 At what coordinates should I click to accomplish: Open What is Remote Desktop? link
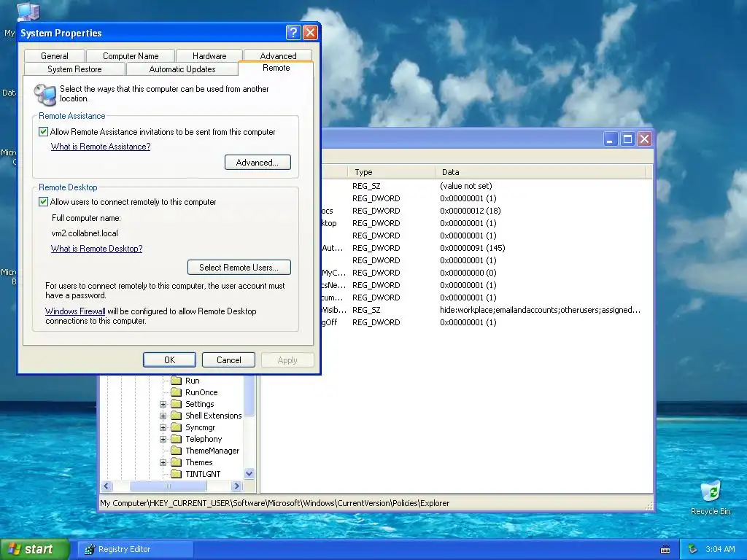click(97, 249)
